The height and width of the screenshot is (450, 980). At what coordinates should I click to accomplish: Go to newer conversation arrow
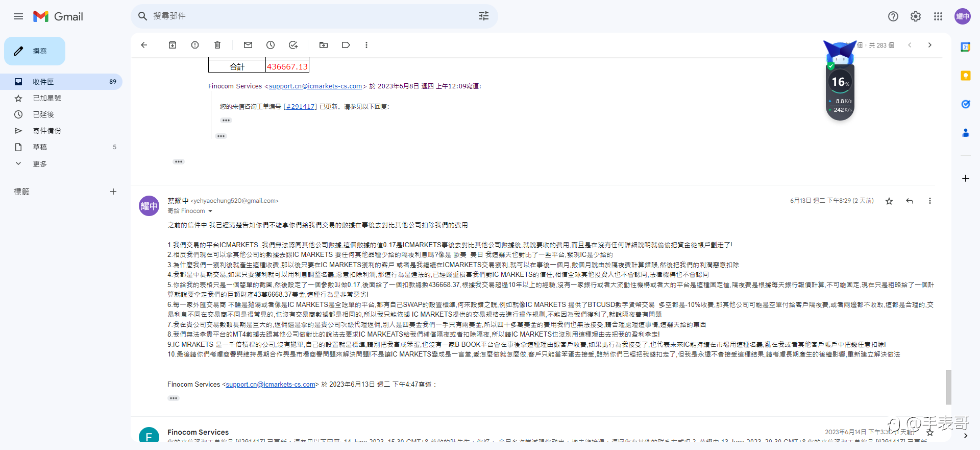pos(910,45)
